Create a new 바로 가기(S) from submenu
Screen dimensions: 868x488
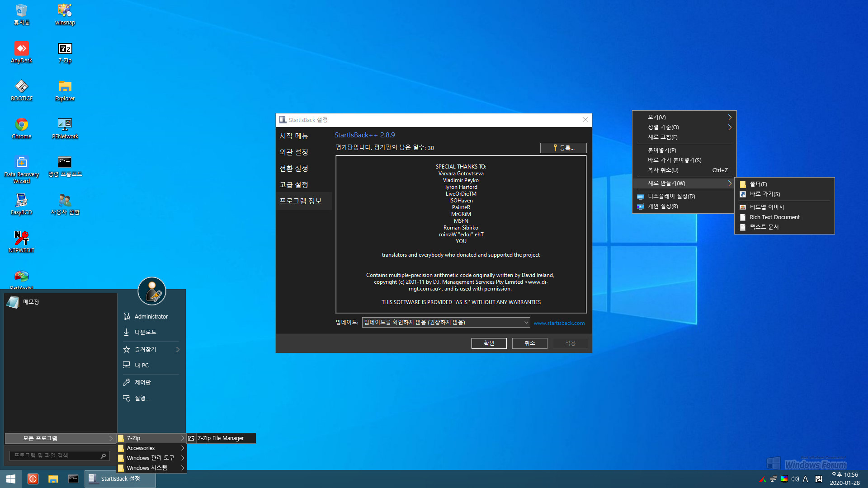pos(784,194)
